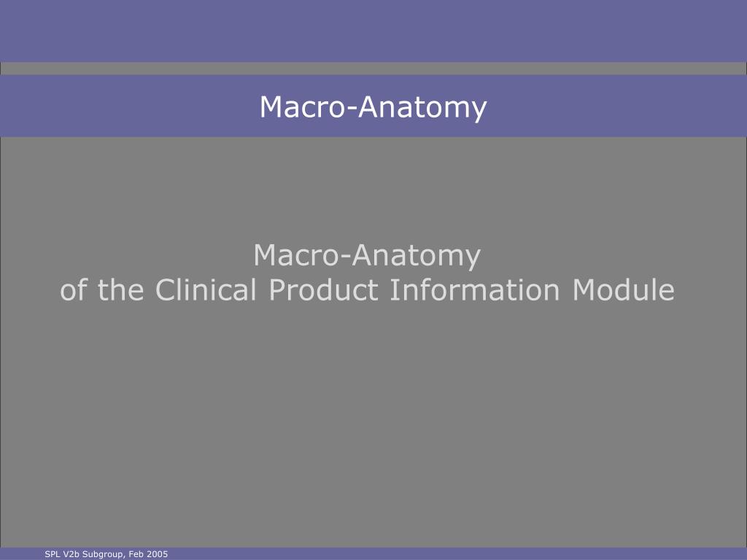Select the gray "Macro-Anatomy" body text line
The width and height of the screenshot is (747, 560).
[x=367, y=256]
